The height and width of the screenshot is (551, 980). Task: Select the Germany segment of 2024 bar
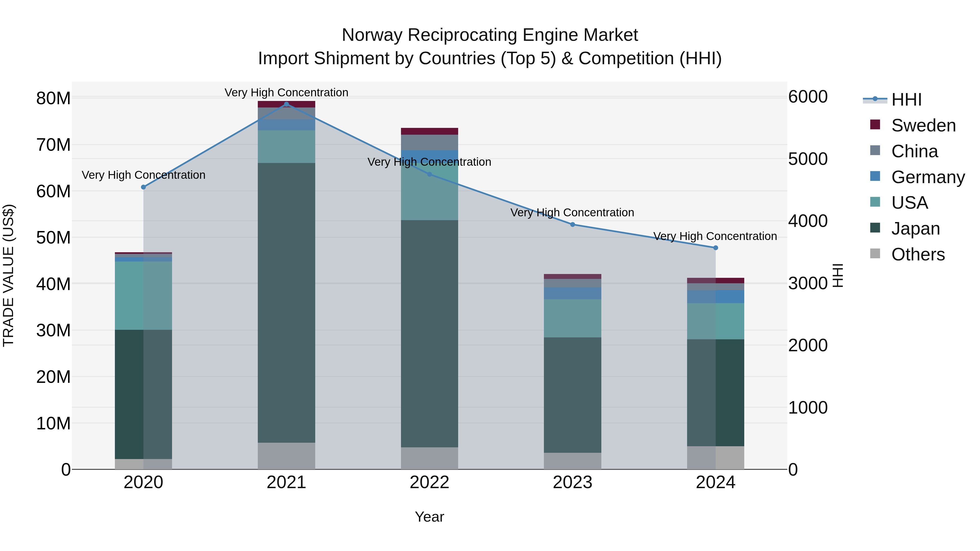tap(716, 297)
